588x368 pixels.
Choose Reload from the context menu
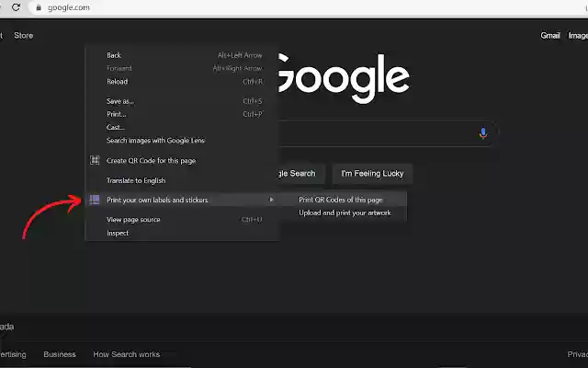coord(183,82)
